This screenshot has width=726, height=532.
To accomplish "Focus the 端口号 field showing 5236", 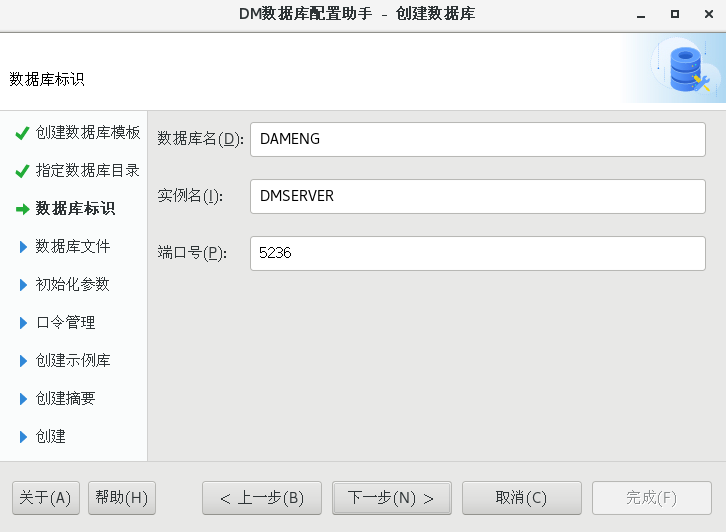I will pyautogui.click(x=478, y=253).
